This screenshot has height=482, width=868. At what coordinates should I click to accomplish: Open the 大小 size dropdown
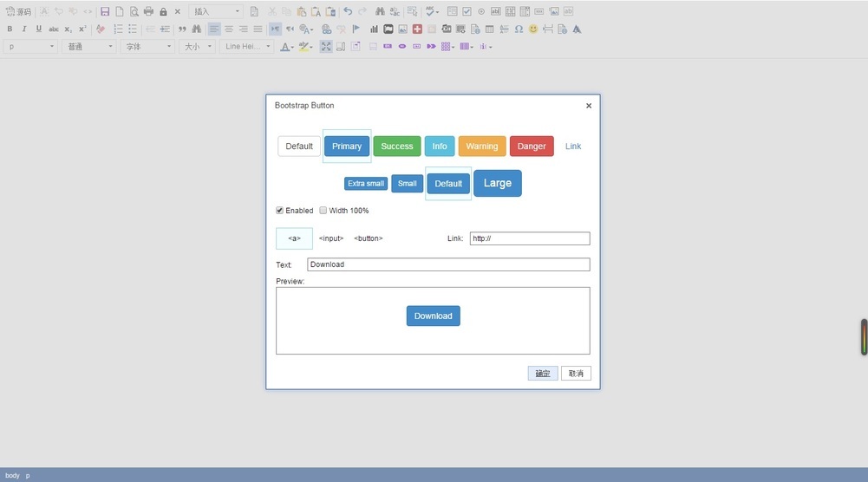[x=197, y=47]
